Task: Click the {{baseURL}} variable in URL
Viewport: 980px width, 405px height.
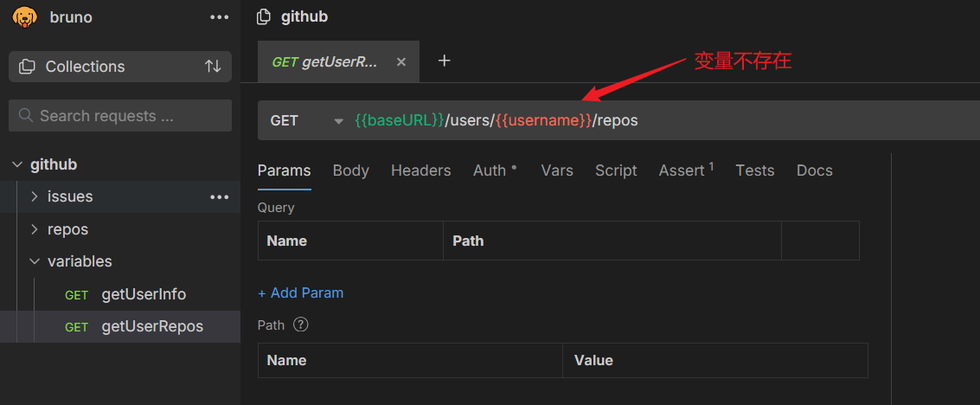Action: [x=400, y=120]
